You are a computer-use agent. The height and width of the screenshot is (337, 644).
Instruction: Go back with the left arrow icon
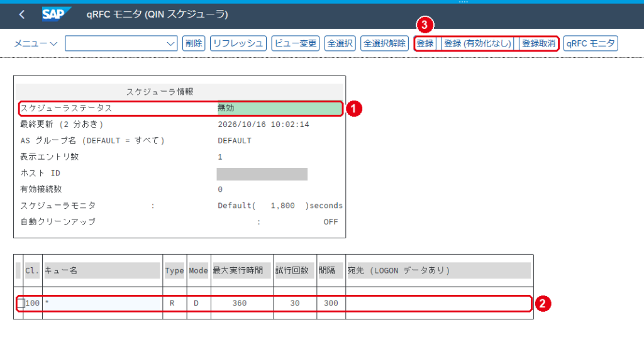click(22, 15)
